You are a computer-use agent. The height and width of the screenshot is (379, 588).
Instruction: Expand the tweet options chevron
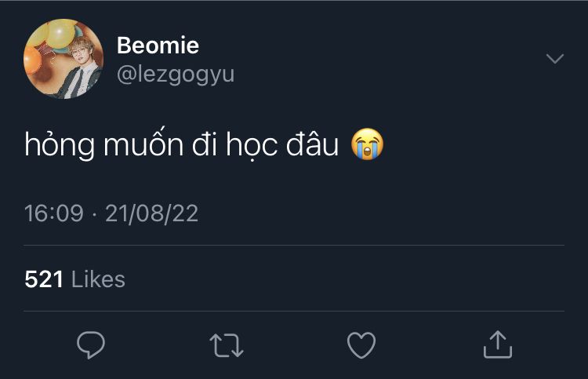click(554, 59)
